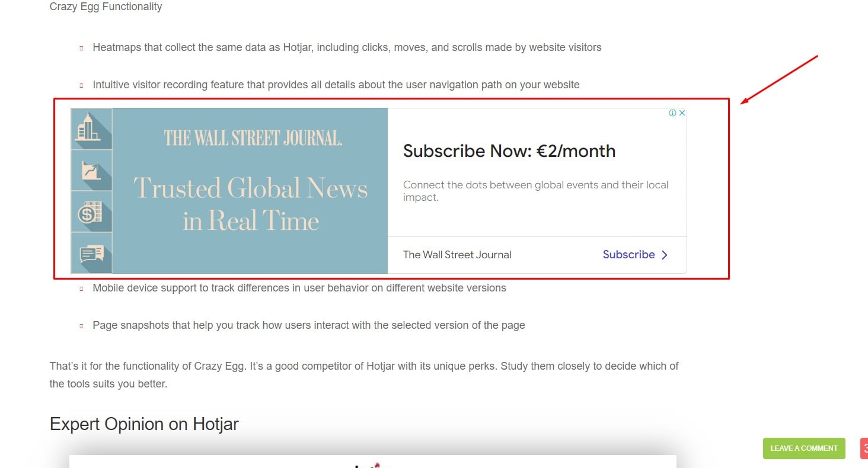Click the stock chart icon in the banner
Image resolution: width=868 pixels, height=468 pixels.
pyautogui.click(x=90, y=170)
